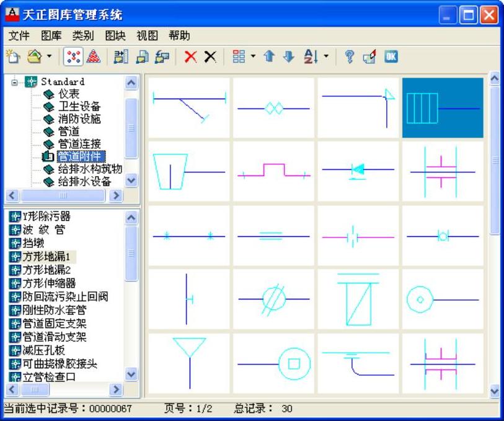Select the Standard library root
Image resolution: width=504 pixels, height=421 pixels.
pos(63,82)
